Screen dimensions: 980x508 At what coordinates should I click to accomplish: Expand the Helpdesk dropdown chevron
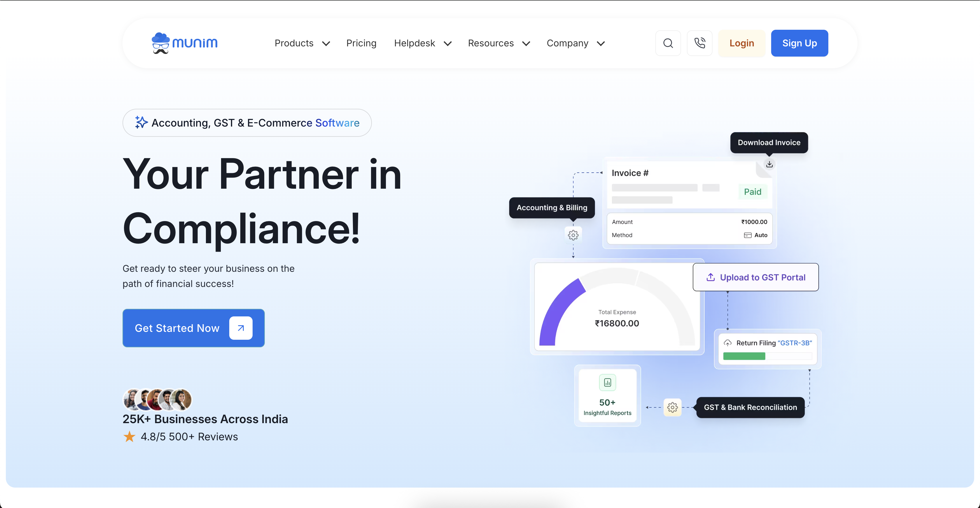(x=447, y=44)
